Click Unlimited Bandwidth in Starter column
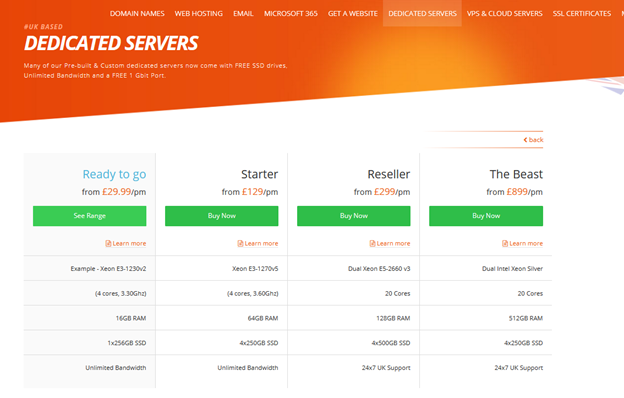This screenshot has height=398, width=624. point(248,368)
